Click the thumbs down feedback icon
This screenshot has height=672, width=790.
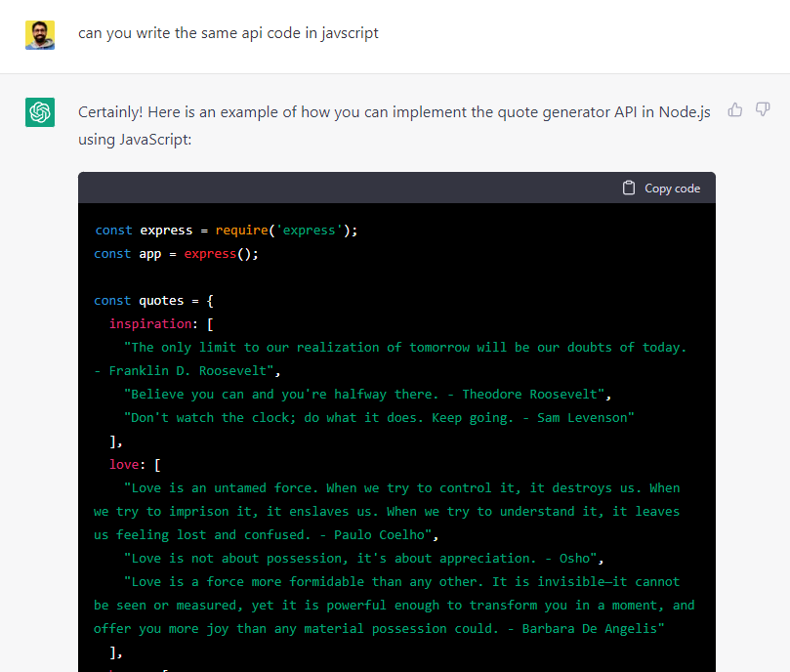click(763, 109)
